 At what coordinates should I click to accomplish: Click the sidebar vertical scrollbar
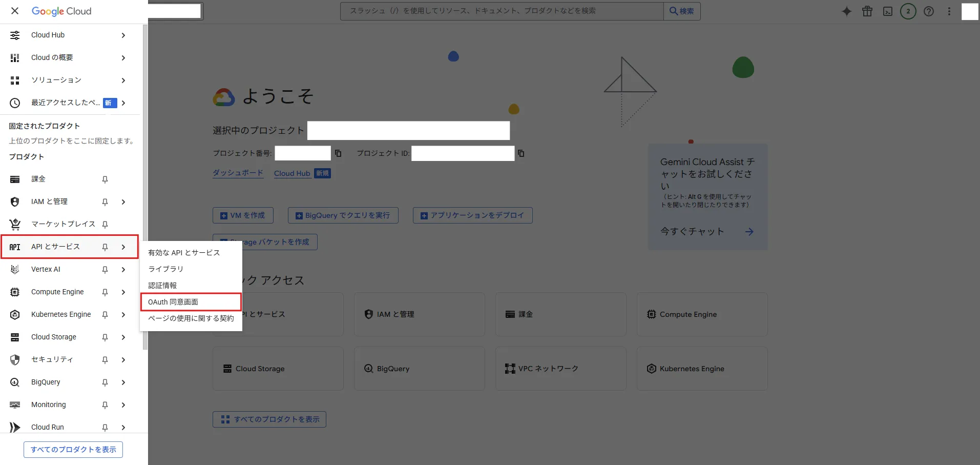pyautogui.click(x=145, y=187)
